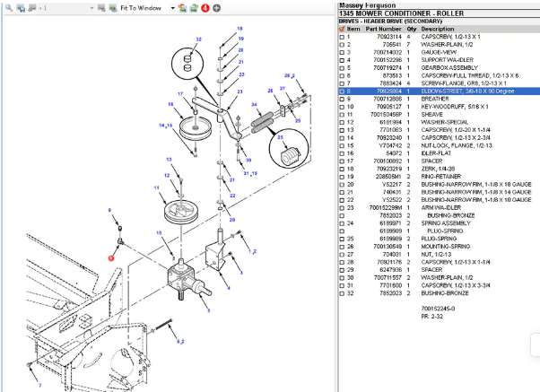Open the Fit To Window zoom dropdown
The image size is (540, 392).
(x=172, y=7)
